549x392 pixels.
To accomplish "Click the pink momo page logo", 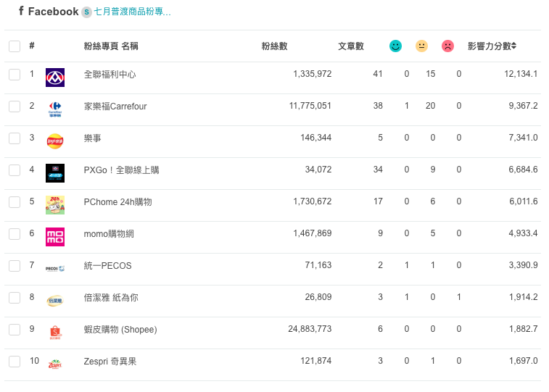I will [55, 237].
